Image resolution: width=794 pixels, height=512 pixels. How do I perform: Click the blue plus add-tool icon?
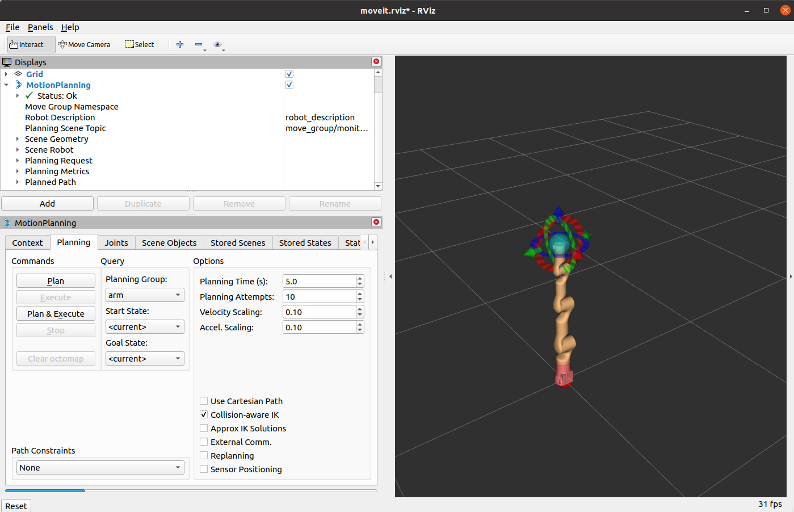(x=180, y=44)
